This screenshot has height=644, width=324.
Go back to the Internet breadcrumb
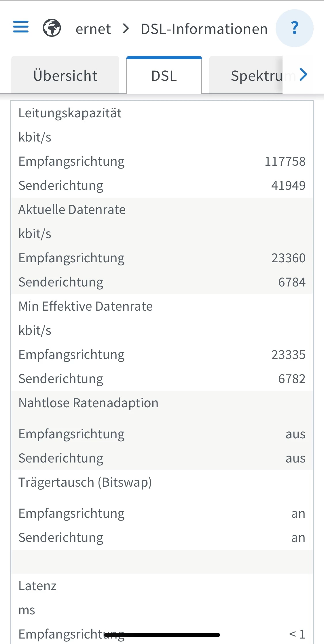click(93, 29)
